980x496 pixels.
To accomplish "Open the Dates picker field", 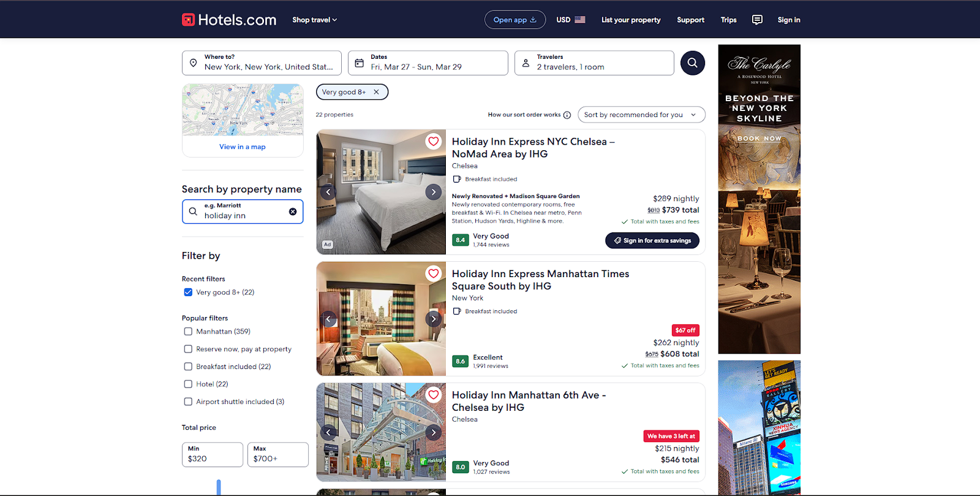I will (428, 63).
